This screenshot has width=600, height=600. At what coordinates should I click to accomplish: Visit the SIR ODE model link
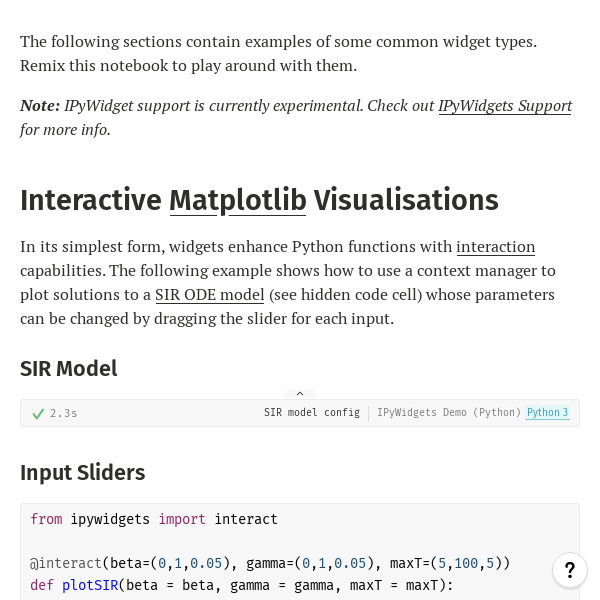pyautogui.click(x=210, y=295)
